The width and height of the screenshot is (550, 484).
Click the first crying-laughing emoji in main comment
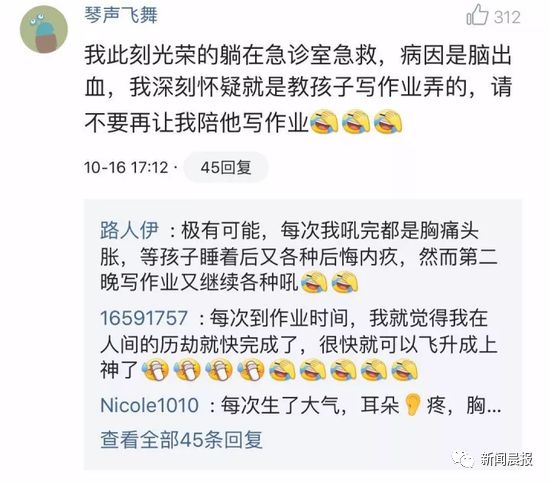pos(324,122)
